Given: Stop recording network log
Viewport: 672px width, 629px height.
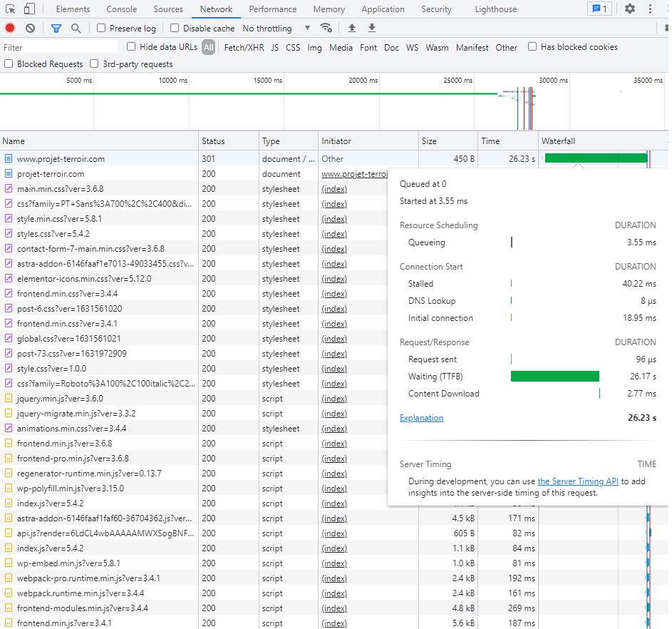Looking at the screenshot, I should [10, 29].
